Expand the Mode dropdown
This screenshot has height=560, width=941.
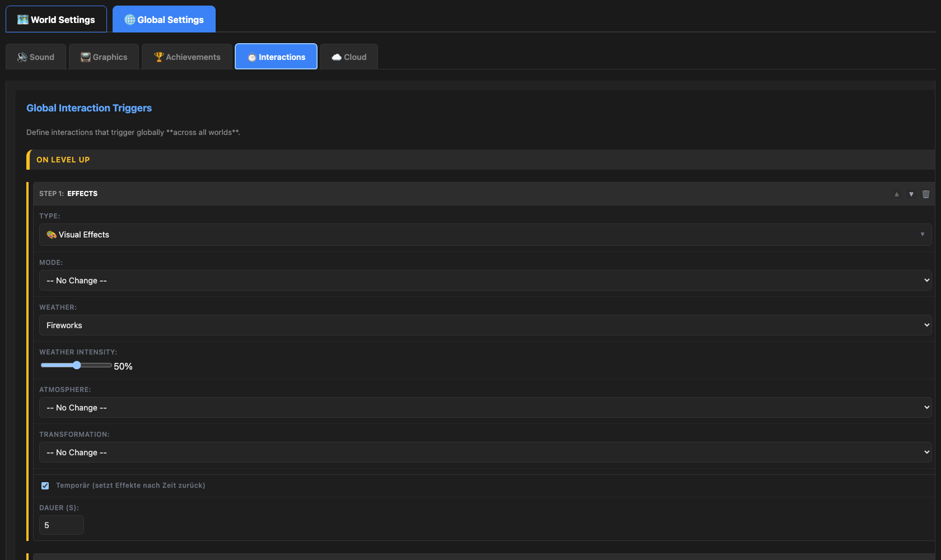click(x=485, y=281)
